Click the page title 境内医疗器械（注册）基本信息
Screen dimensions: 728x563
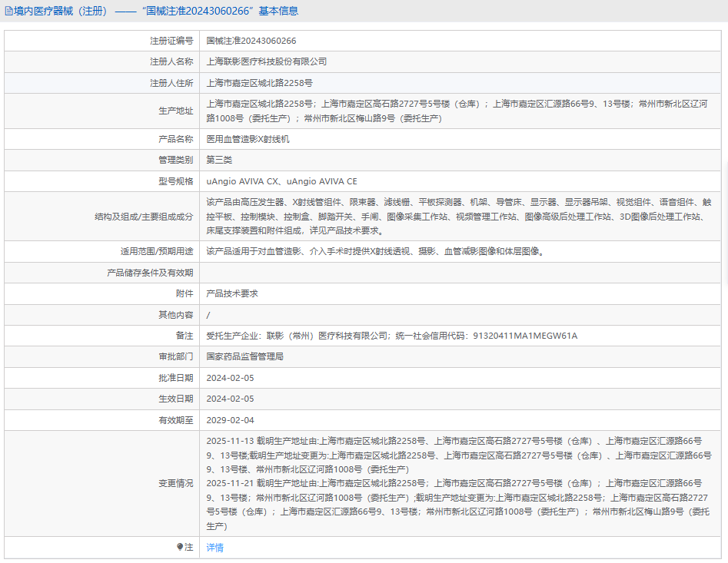click(x=156, y=11)
